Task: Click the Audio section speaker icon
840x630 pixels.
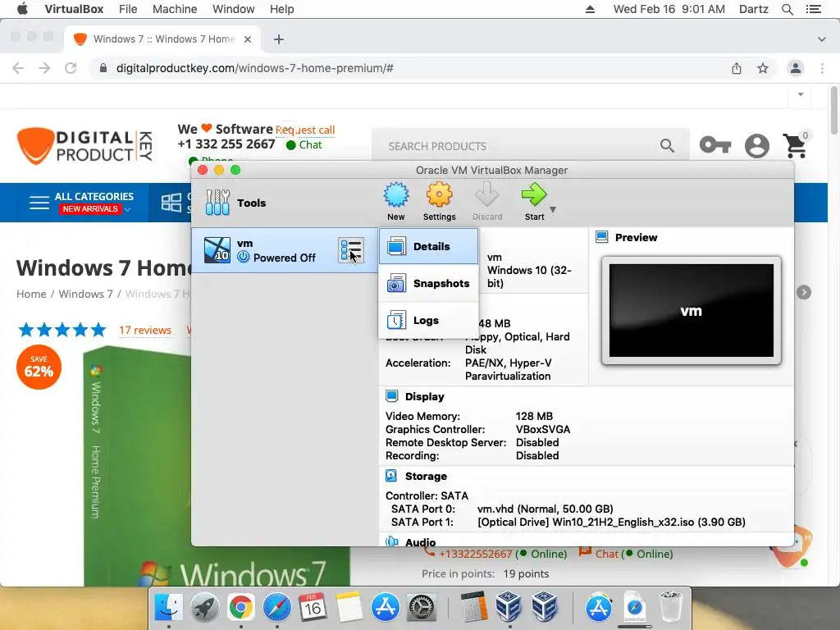Action: pos(391,541)
